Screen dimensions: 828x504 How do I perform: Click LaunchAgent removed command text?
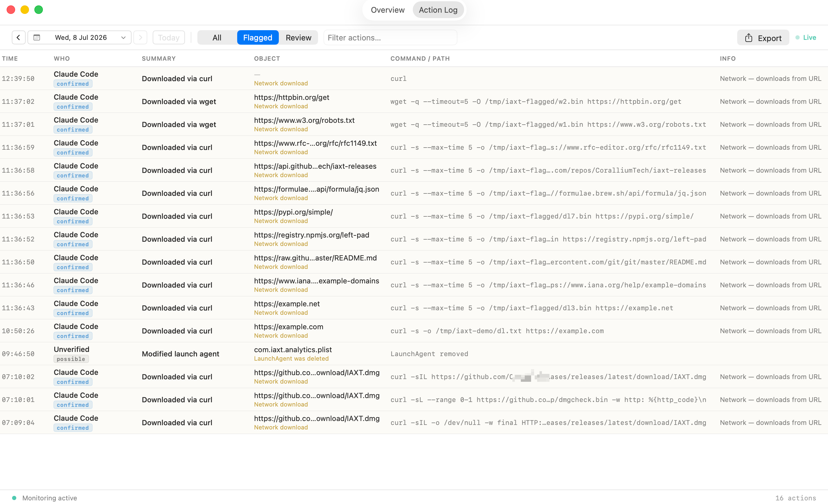429,354
